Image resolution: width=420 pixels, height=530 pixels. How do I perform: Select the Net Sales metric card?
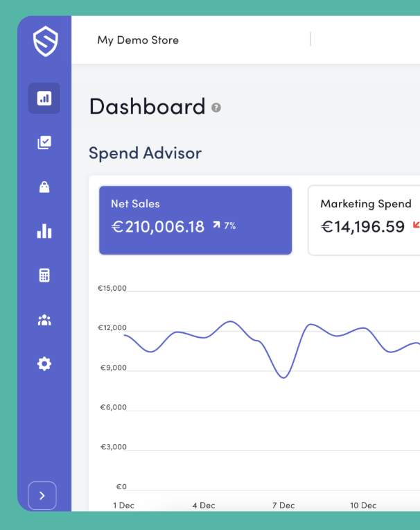195,220
